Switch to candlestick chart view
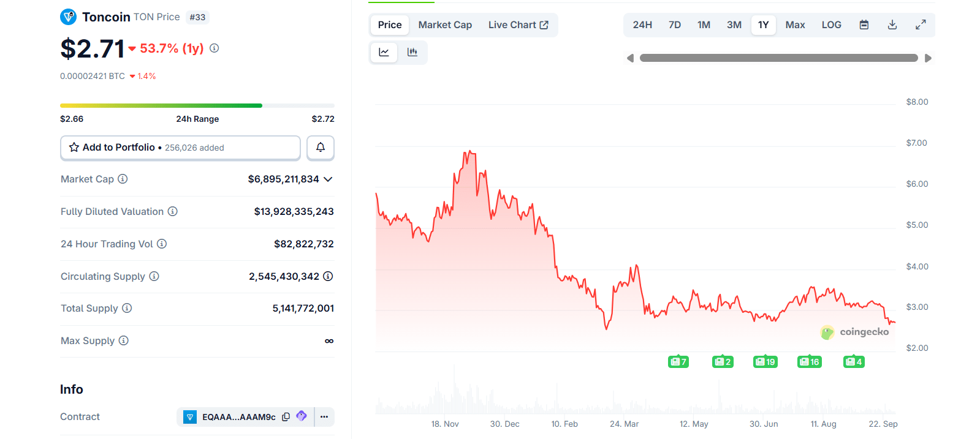 click(x=412, y=53)
